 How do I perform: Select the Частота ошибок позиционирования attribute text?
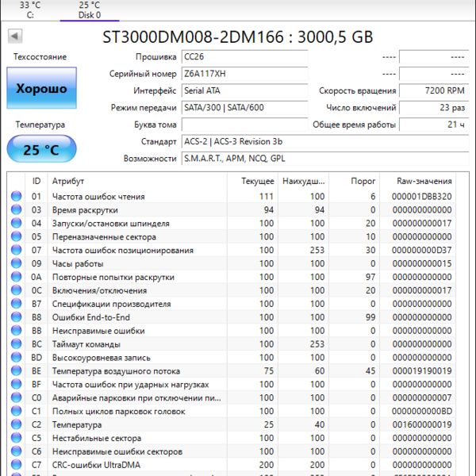(123, 250)
